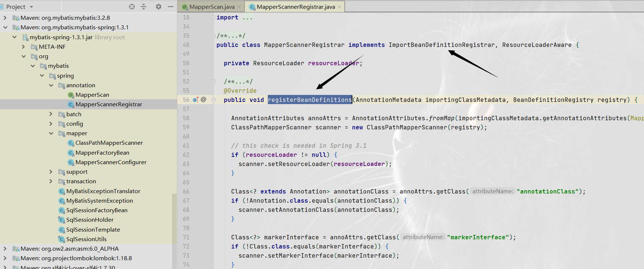The image size is (644, 269).
Task: Click the support package folder icon
Action: pos(62,172)
